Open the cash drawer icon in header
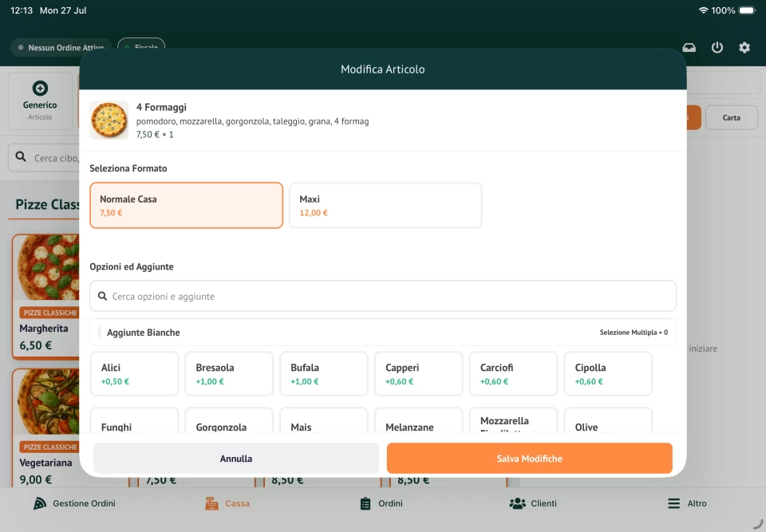 [x=689, y=47]
